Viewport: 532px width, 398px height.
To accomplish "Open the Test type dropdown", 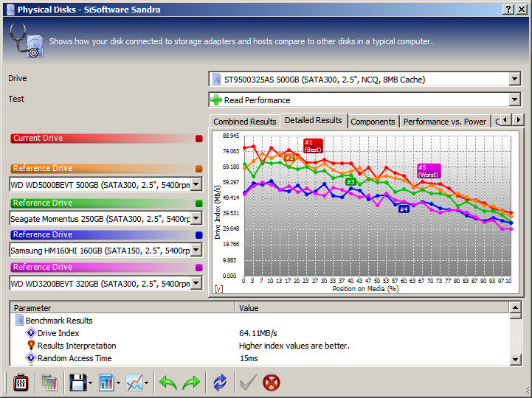I will click(514, 99).
